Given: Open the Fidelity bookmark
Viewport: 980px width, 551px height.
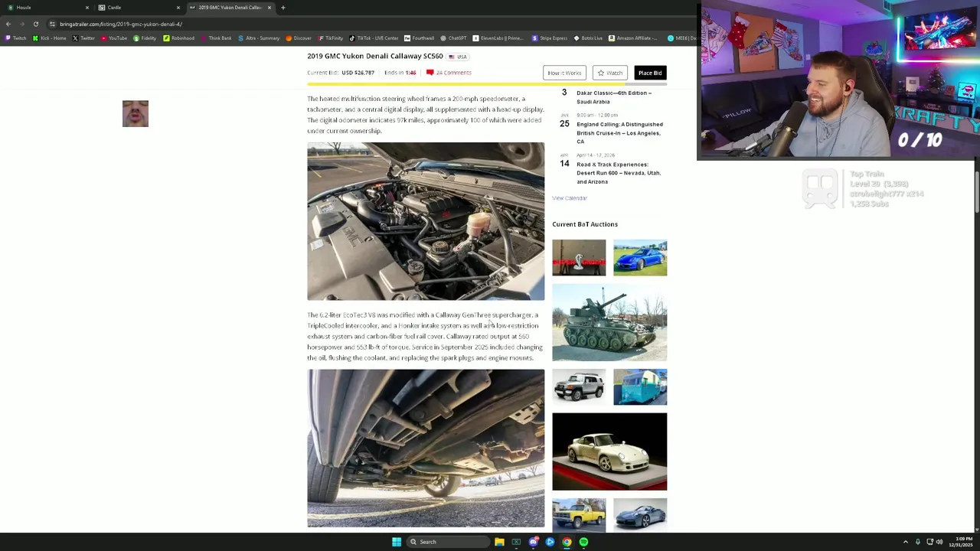Looking at the screenshot, I should (145, 38).
